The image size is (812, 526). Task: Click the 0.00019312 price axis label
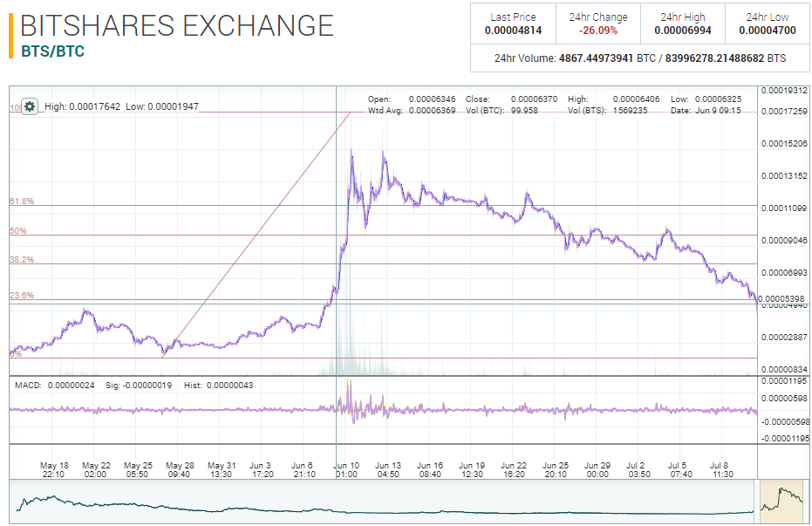coord(784,90)
